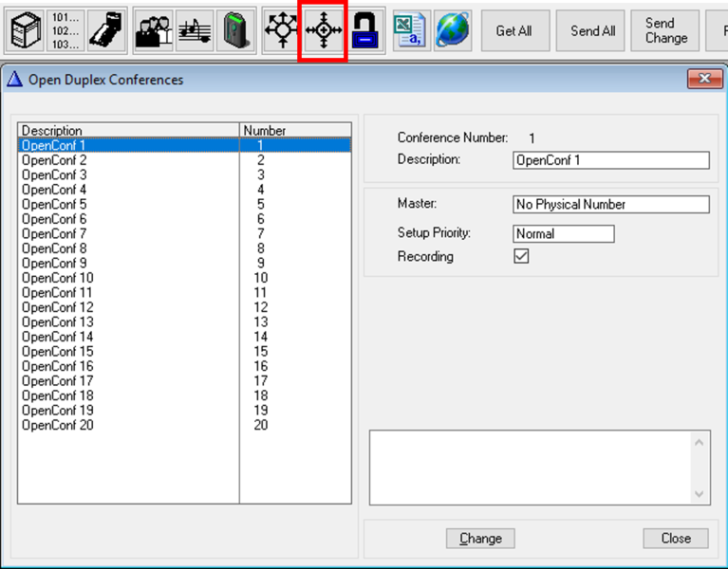Toggle the Recording checkbox
This screenshot has height=569, width=728.
point(521,256)
